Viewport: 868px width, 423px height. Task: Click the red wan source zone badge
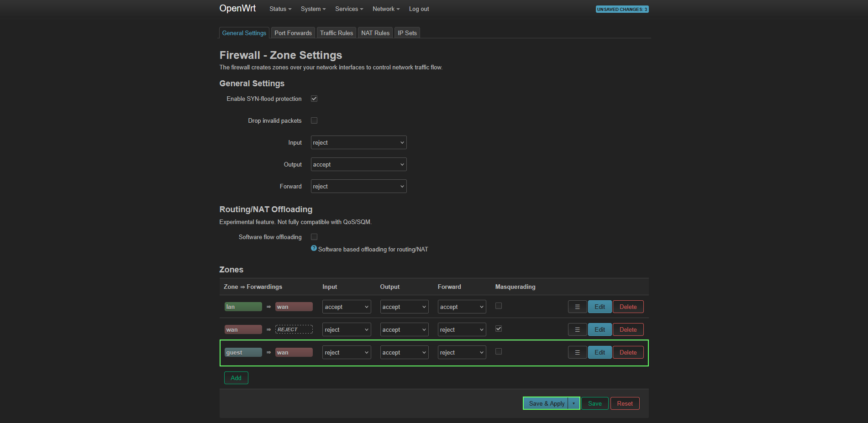pyautogui.click(x=243, y=329)
